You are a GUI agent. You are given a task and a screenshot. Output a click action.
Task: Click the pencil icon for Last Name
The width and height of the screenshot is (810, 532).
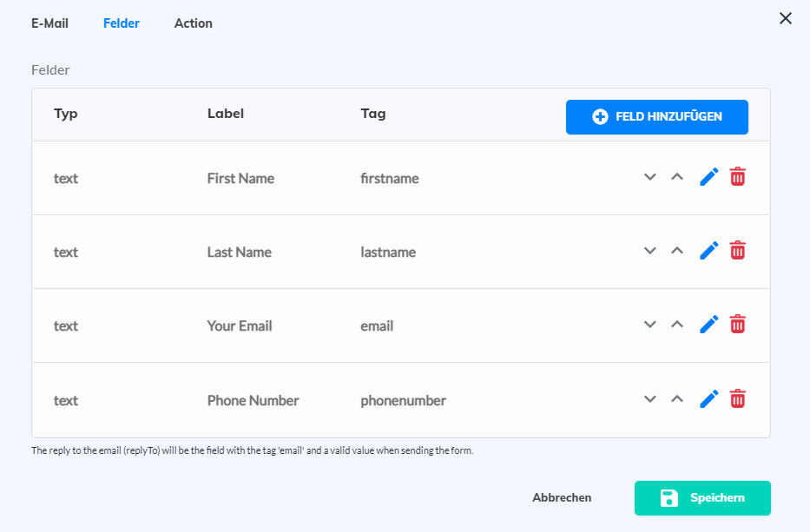point(709,251)
